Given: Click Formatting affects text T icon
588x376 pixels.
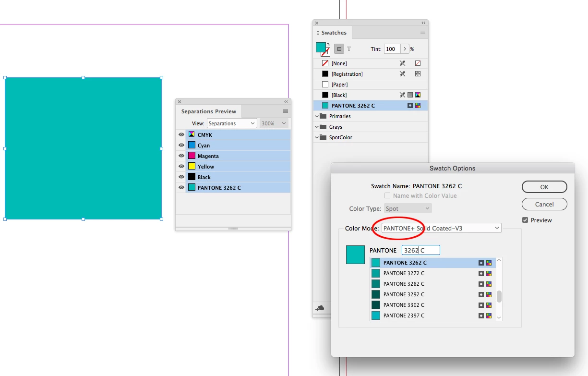Looking at the screenshot, I should (x=349, y=49).
